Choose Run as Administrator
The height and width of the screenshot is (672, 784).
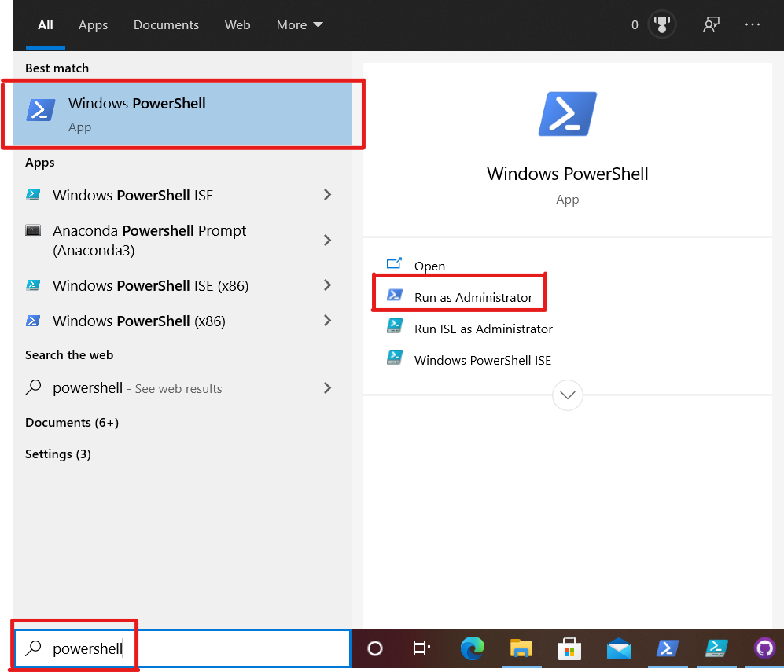tap(473, 298)
